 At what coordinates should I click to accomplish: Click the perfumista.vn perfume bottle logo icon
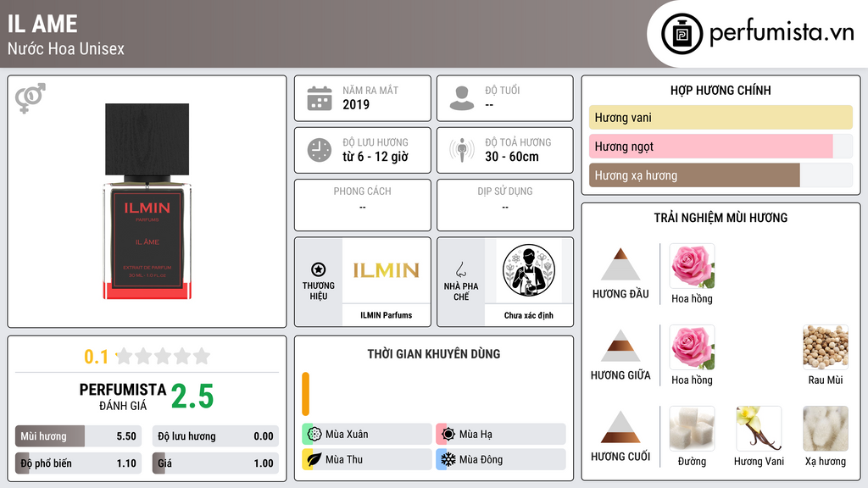coord(682,34)
